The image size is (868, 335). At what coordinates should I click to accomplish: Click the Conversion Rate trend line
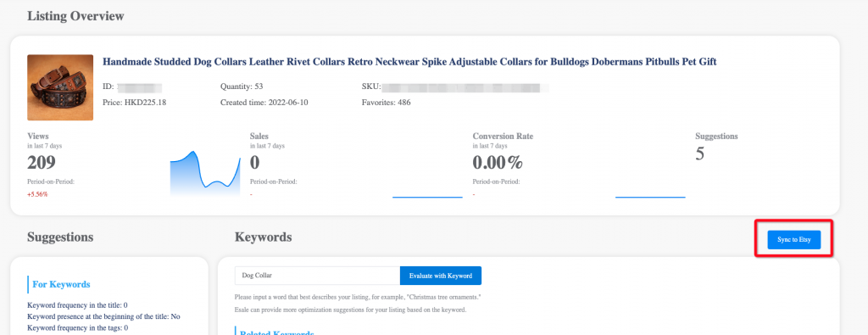pos(650,197)
